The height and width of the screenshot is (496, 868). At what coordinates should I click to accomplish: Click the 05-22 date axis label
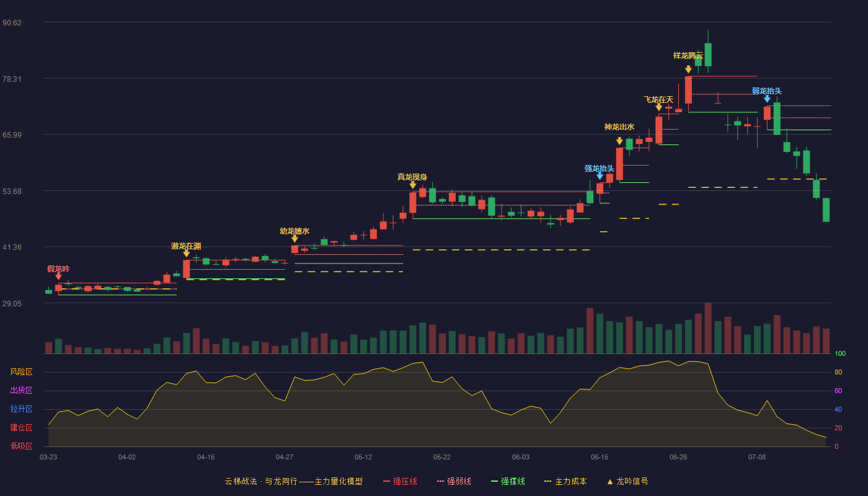point(442,457)
